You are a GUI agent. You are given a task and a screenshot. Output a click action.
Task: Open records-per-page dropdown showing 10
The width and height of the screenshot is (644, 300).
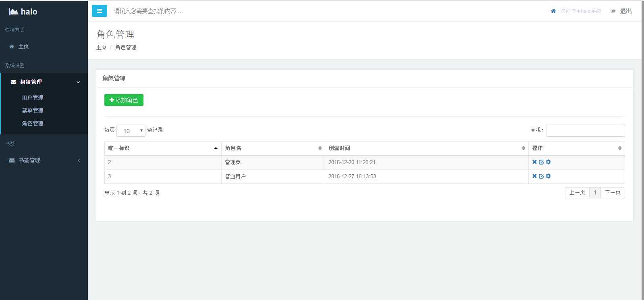click(x=131, y=131)
